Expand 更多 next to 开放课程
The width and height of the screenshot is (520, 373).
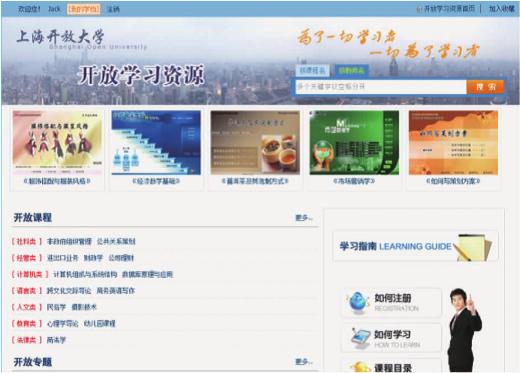coord(304,218)
